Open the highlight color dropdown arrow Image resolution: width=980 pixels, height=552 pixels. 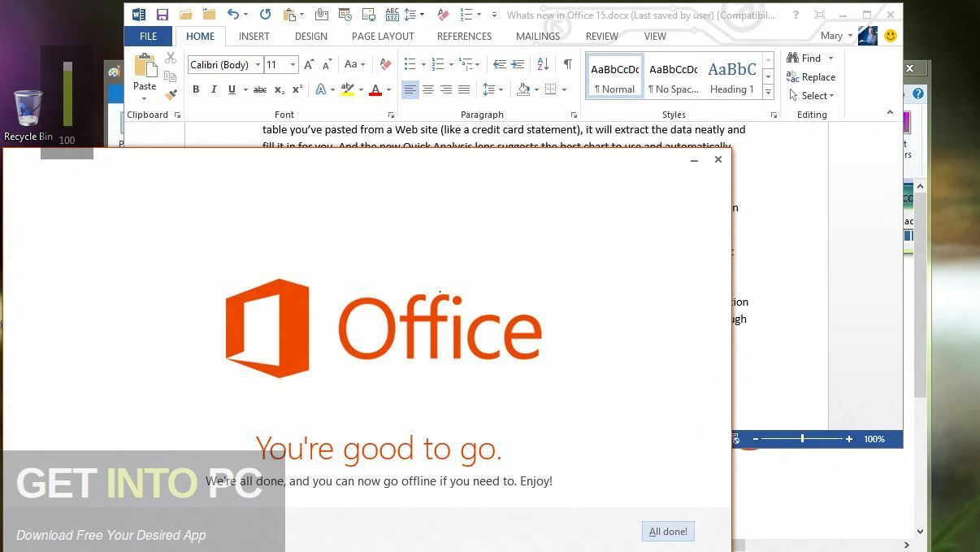point(361,89)
